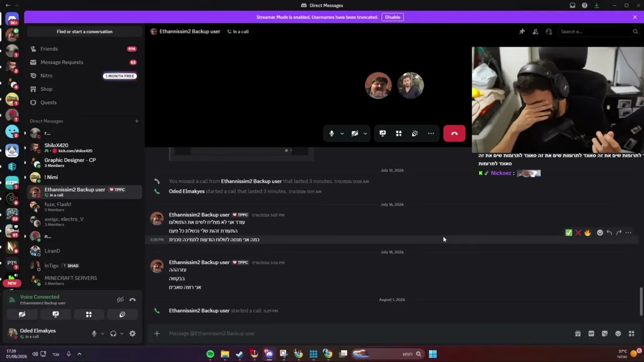Deafen audio with the headphones icon

(113, 333)
